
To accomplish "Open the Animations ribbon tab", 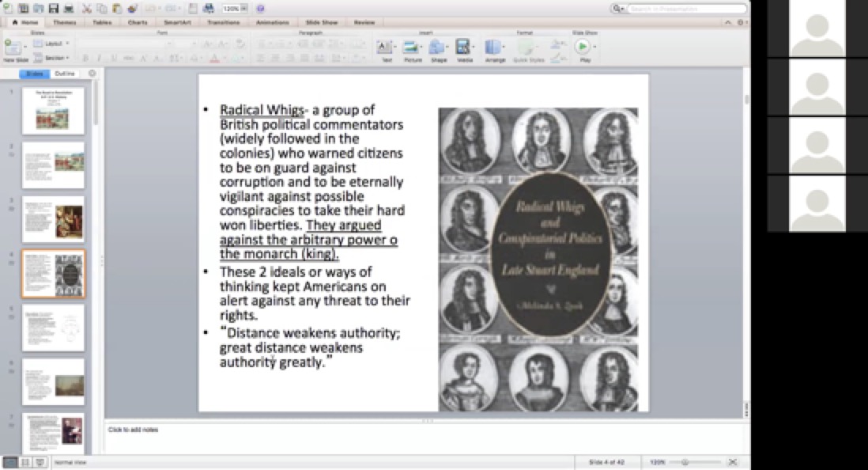I will (273, 22).
